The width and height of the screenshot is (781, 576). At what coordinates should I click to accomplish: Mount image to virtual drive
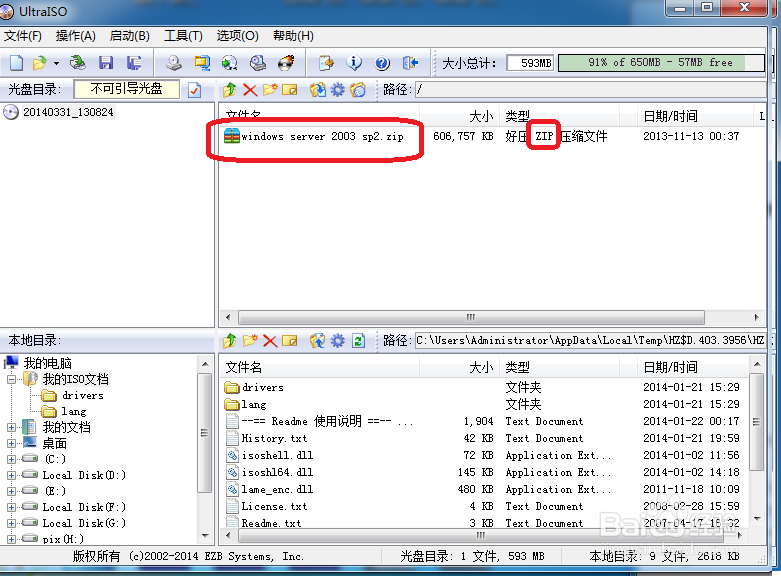point(258,63)
